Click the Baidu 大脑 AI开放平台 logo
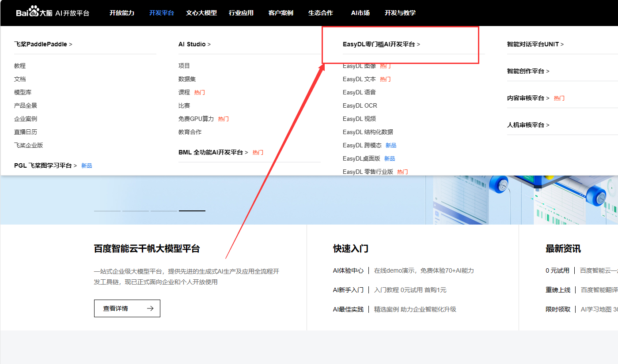The width and height of the screenshot is (618, 364). (53, 12)
